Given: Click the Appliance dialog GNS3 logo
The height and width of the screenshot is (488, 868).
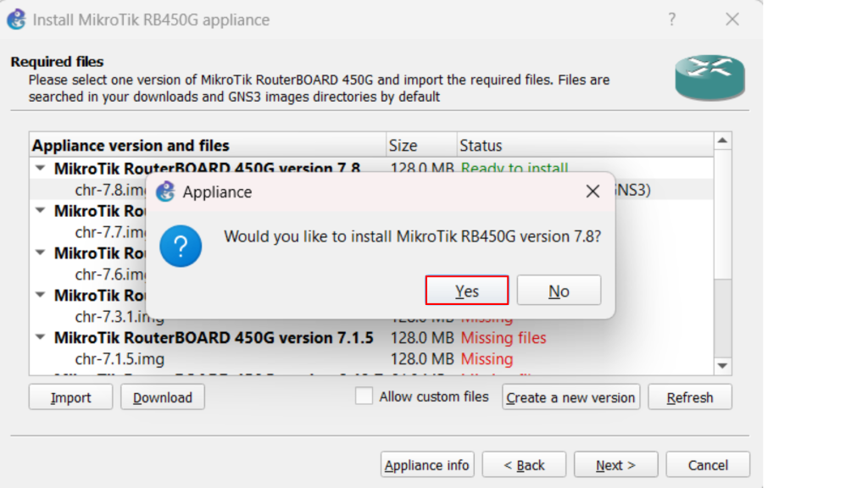Looking at the screenshot, I should pyautogui.click(x=166, y=191).
